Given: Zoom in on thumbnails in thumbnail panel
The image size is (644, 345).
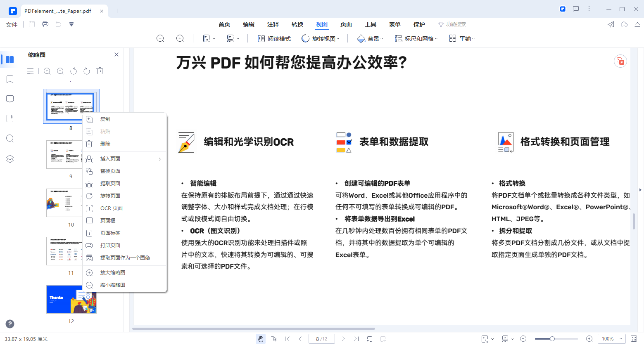Looking at the screenshot, I should (x=47, y=71).
